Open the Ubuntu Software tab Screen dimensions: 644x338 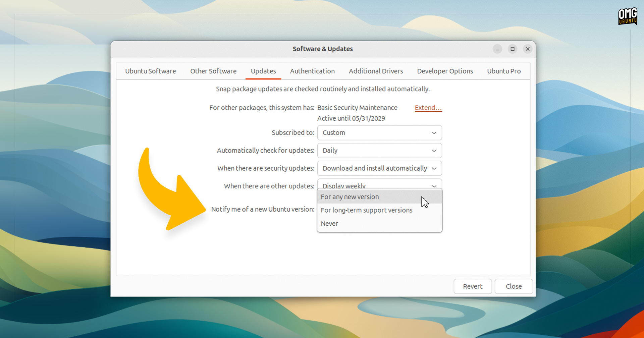tap(150, 71)
